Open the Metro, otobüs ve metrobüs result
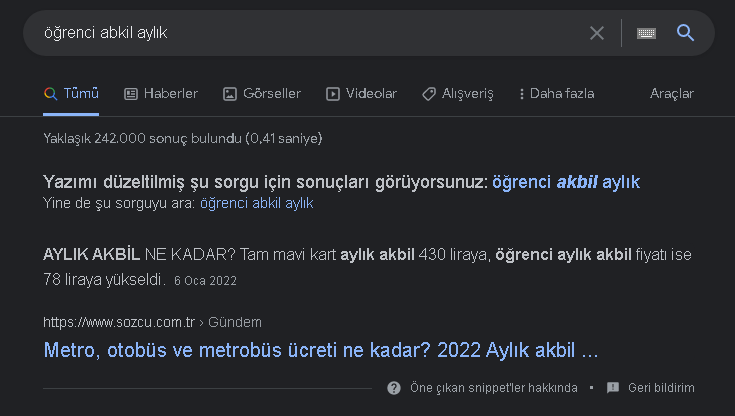 click(321, 351)
